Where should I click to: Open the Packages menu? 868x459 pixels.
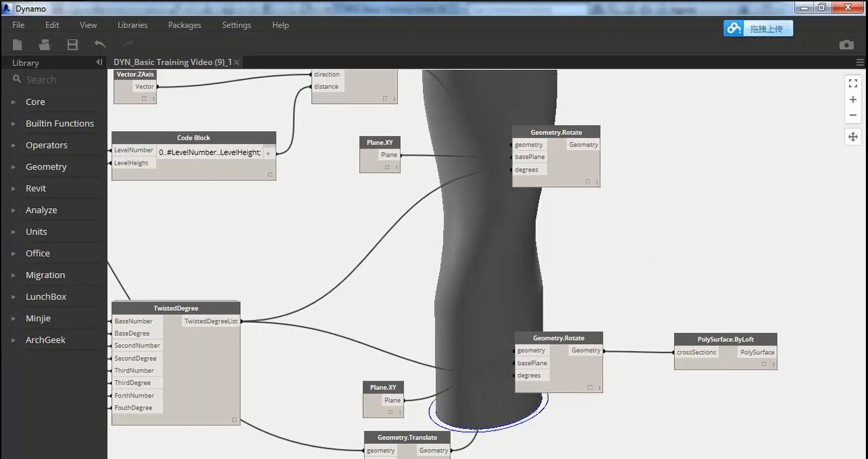[184, 25]
